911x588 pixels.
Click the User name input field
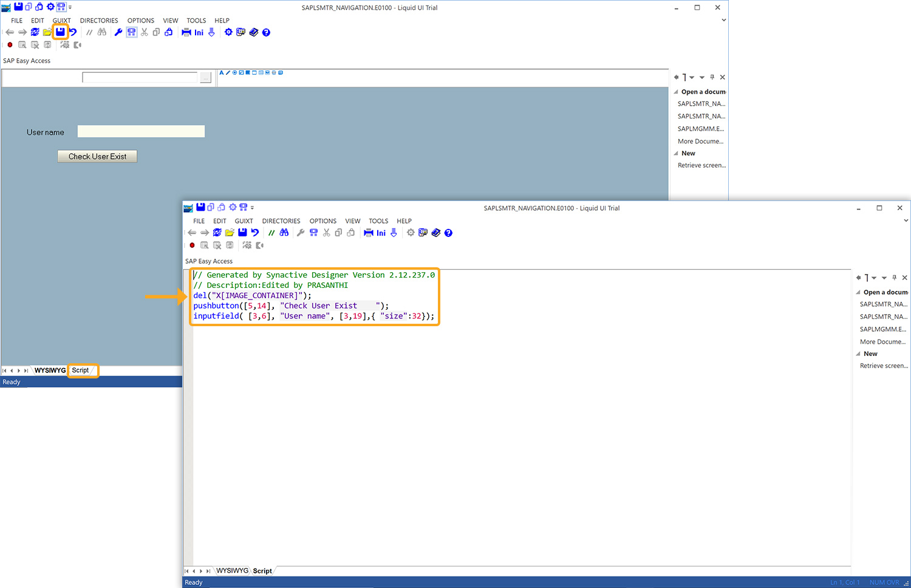pyautogui.click(x=141, y=131)
